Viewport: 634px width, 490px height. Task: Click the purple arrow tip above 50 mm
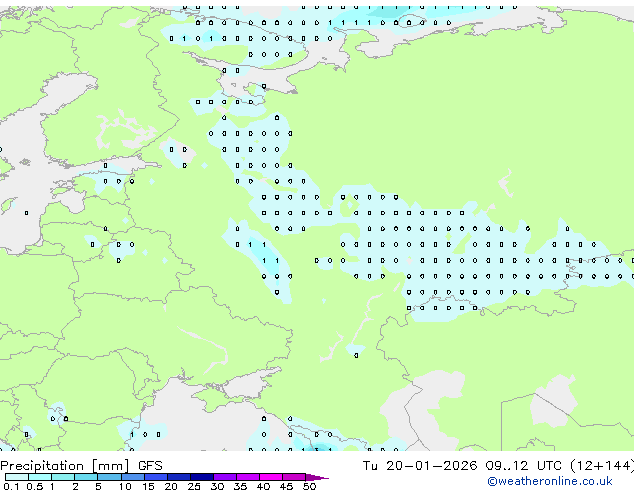coord(317,477)
